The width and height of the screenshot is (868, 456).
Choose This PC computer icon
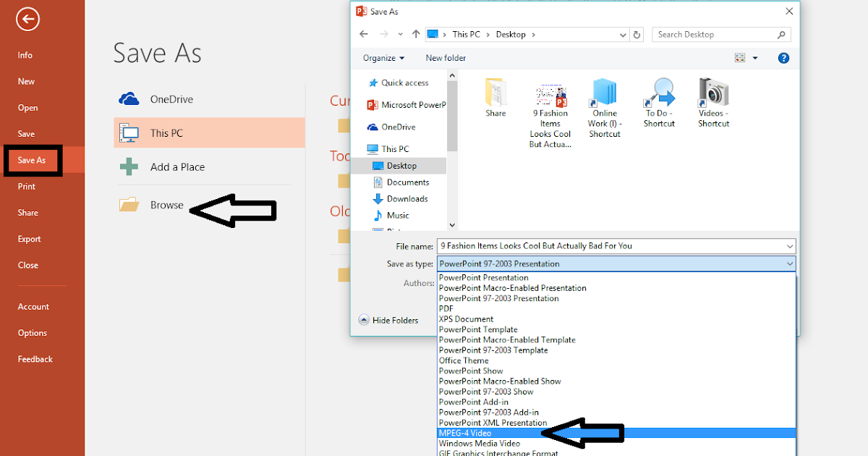coord(129,133)
